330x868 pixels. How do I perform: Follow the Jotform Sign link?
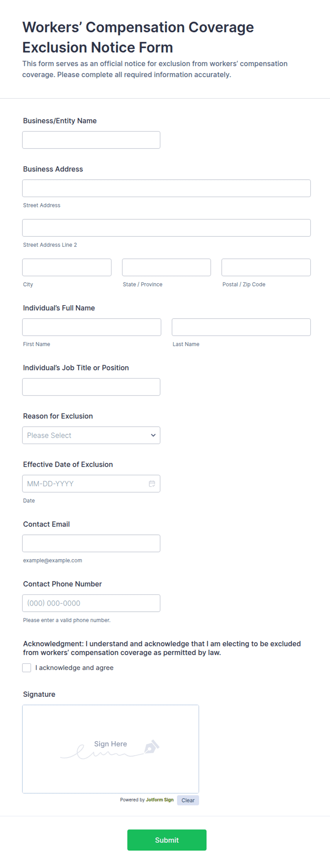pyautogui.click(x=160, y=800)
